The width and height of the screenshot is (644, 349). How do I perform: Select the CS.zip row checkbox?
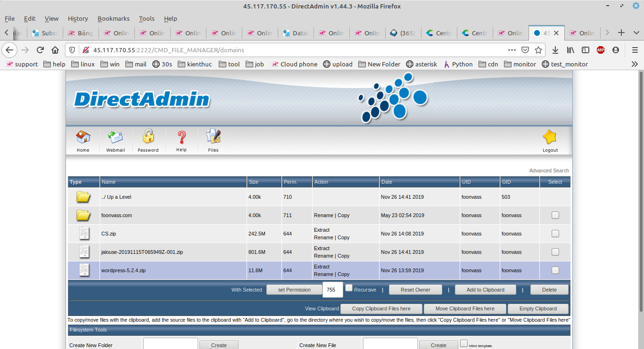[x=555, y=234]
